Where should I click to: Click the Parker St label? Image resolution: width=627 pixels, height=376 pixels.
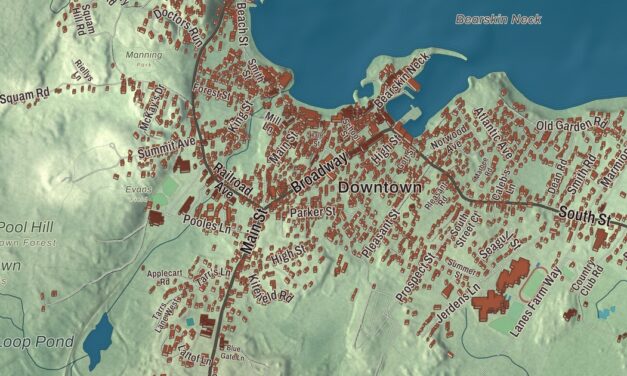313,211
